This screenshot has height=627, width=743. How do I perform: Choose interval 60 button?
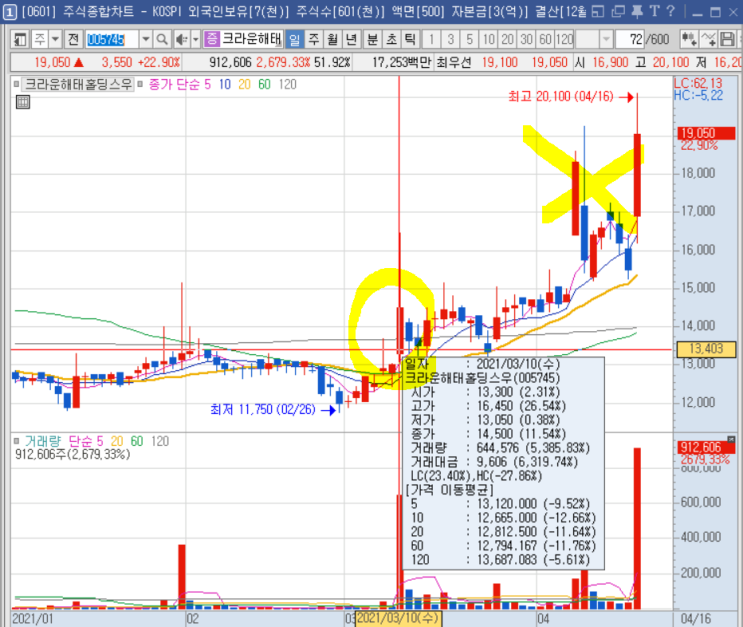(545, 39)
